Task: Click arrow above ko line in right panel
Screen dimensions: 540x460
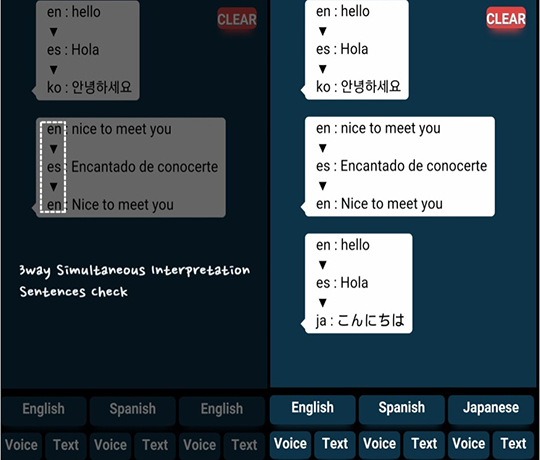Action: [x=322, y=69]
